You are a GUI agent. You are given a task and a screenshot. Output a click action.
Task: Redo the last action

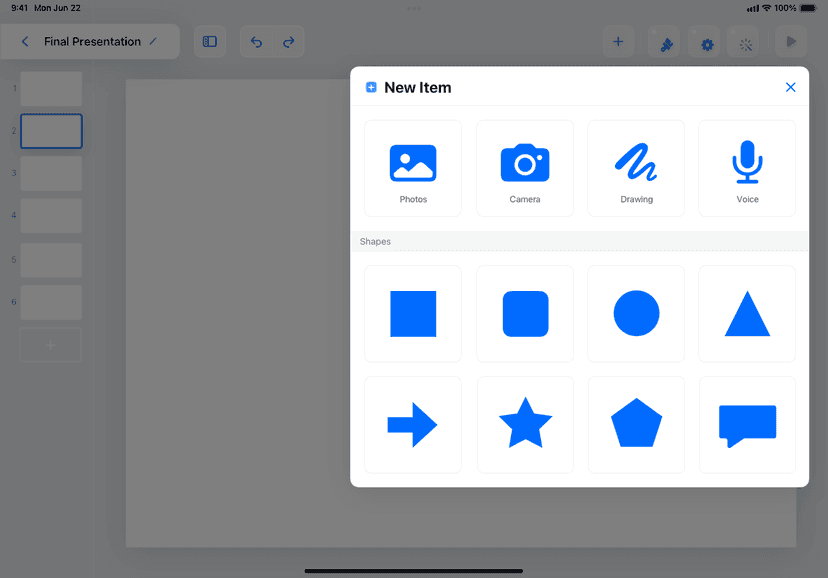tap(289, 42)
